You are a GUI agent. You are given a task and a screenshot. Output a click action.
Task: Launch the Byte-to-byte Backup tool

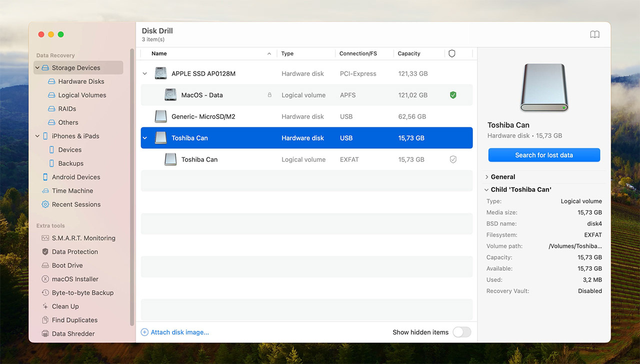(82, 293)
